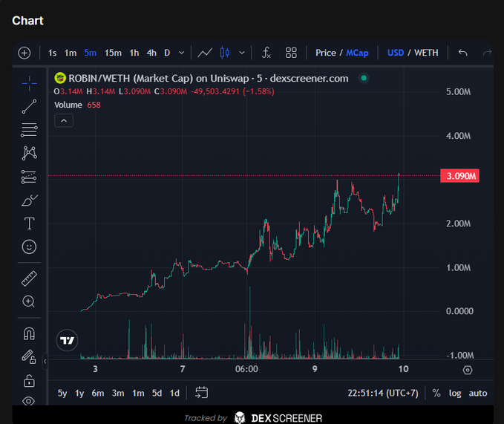Click the Volume 658 indicator label
The width and height of the screenshot is (504, 424).
(77, 105)
